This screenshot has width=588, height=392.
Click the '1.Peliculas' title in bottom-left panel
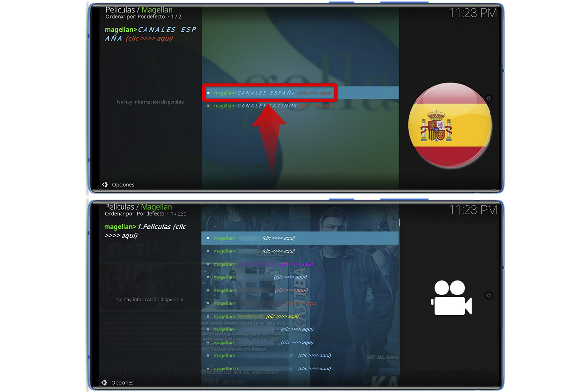tap(146, 231)
